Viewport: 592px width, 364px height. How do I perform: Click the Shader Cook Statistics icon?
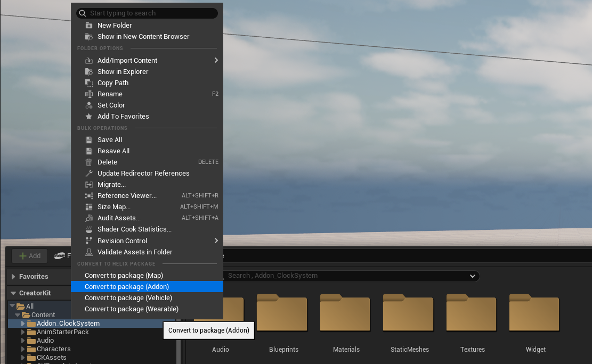(x=89, y=229)
